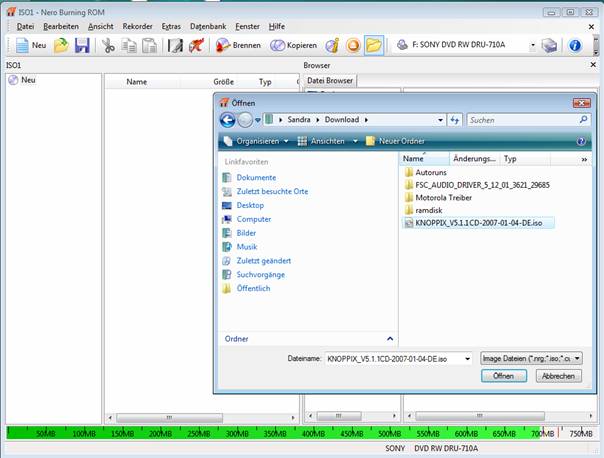Click the Sandra breadcrumb in address bar
604x458 pixels.
[299, 120]
